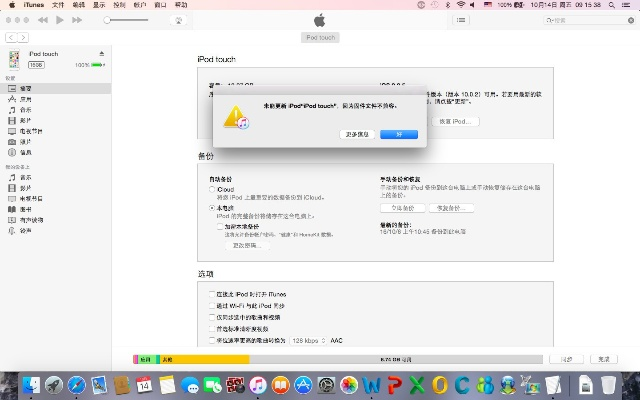This screenshot has height=400, width=640.
Task: Click the search field in iTunes toolbar
Action: point(591,20)
